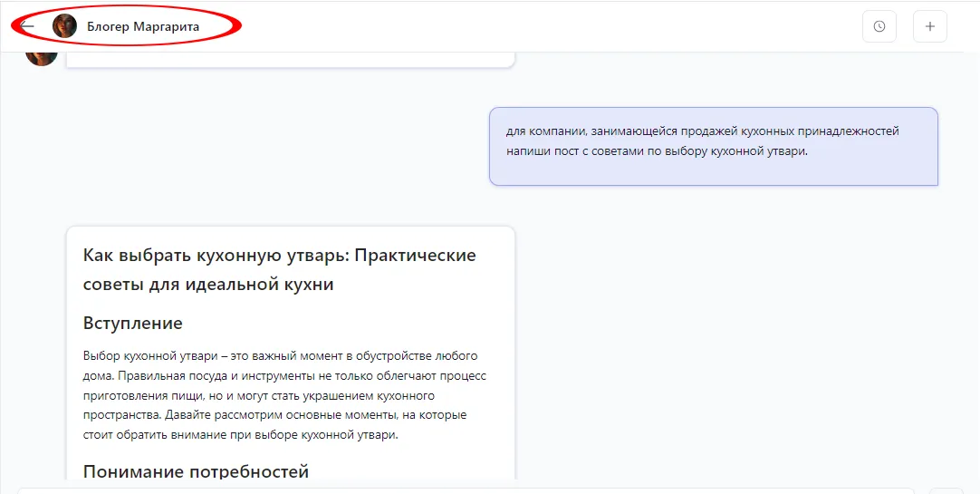Click the Блогер Маргарита chat title
The height and width of the screenshot is (494, 980).
[x=143, y=27]
